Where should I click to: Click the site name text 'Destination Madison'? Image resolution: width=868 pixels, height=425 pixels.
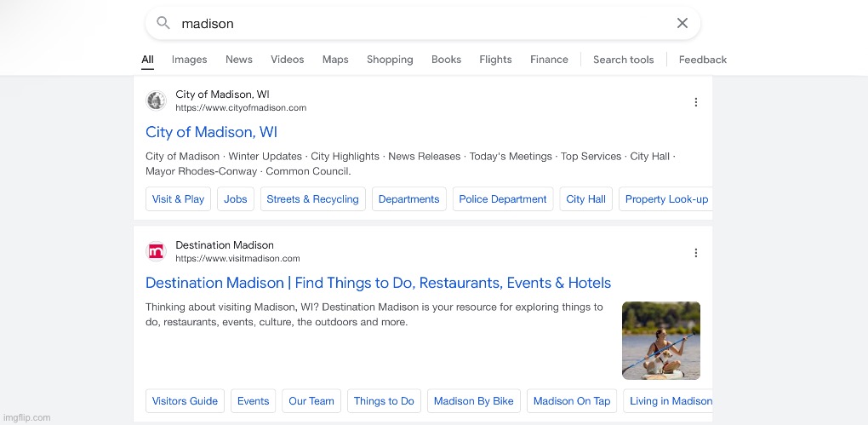[225, 245]
